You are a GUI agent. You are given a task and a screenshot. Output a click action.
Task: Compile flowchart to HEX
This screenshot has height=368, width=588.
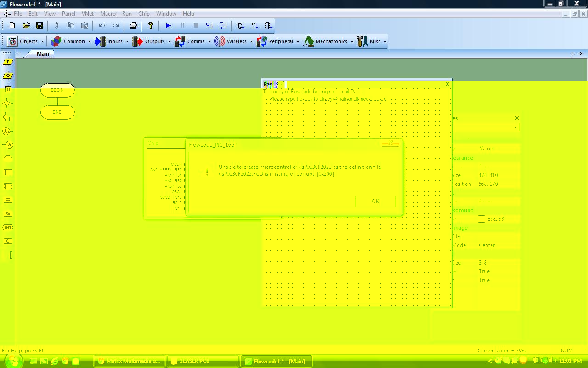255,25
